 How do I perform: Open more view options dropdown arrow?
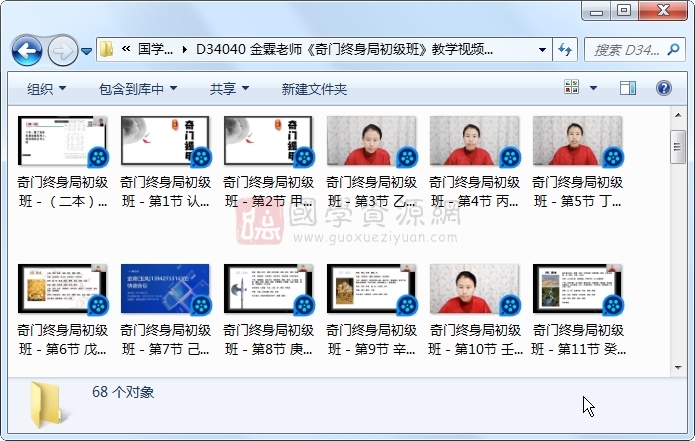(593, 88)
